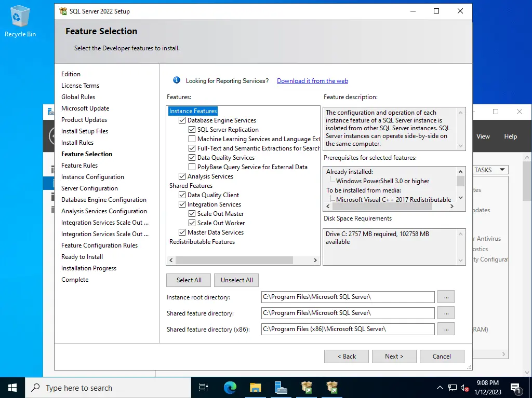
Task: Switch to Server Manager taskbar icon
Action: (x=281, y=388)
